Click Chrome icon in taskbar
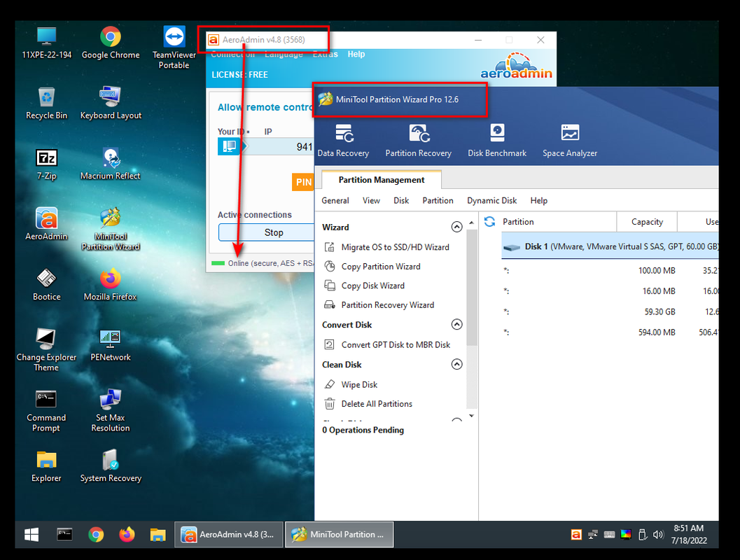This screenshot has height=560, width=740. point(96,535)
